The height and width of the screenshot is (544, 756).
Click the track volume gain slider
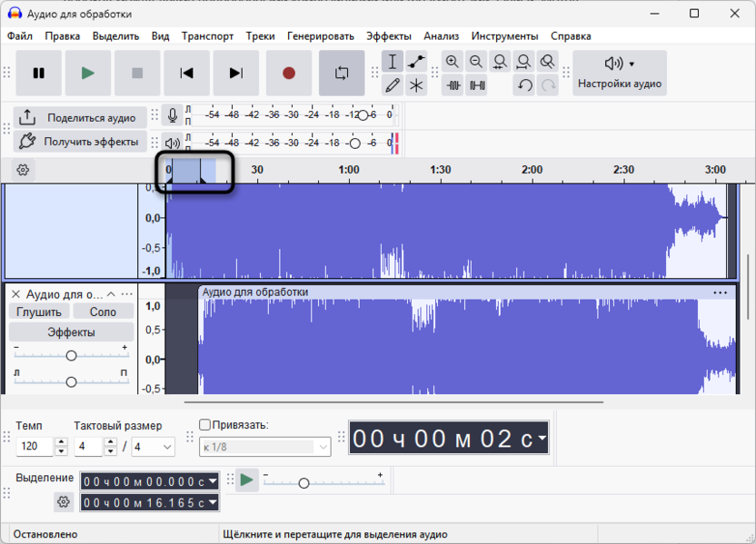click(71, 355)
